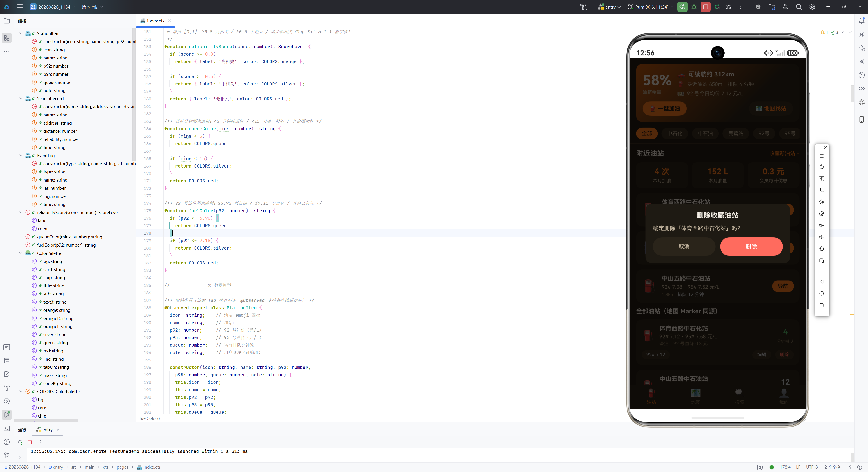This screenshot has width=868, height=472.
Task: Open the account profile icon
Action: point(785,7)
